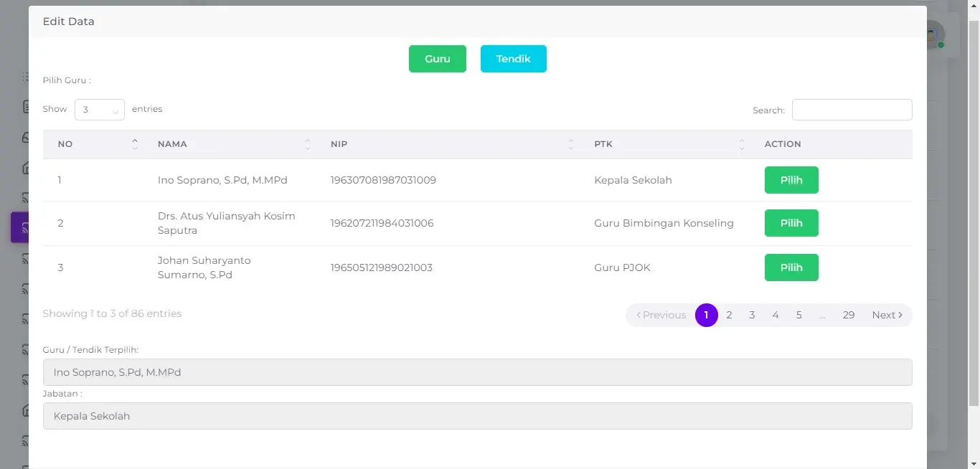
Task: Choose Pilih for Johan Suharyanto row
Action: (x=791, y=267)
